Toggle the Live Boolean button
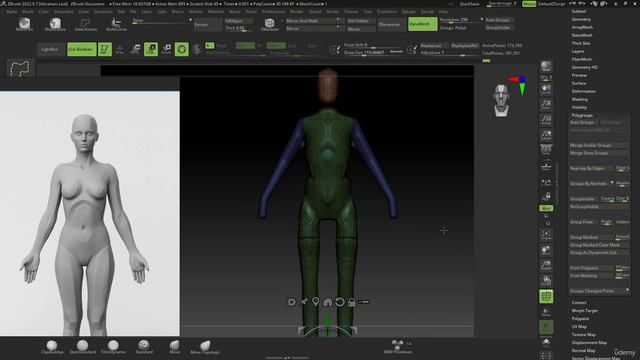Image resolution: width=640 pixels, height=360 pixels. pos(82,49)
